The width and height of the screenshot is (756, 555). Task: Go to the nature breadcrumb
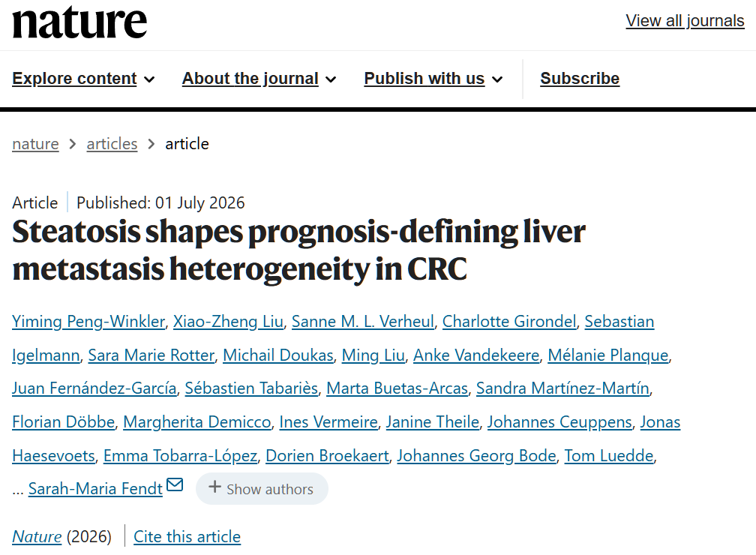(x=35, y=144)
